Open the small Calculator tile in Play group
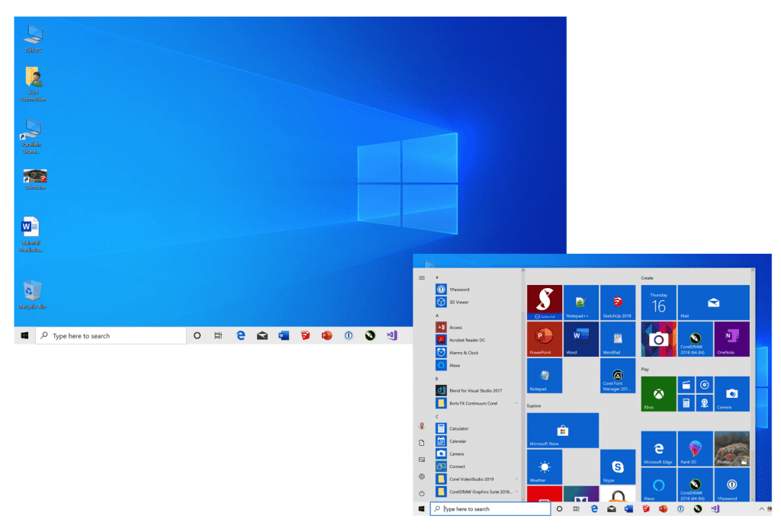781x532 pixels. (686, 403)
